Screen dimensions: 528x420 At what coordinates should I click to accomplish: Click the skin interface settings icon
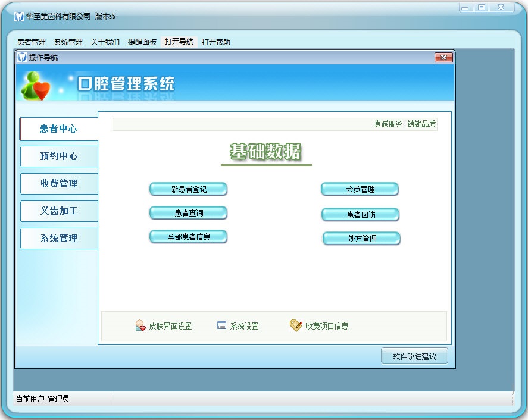[140, 325]
